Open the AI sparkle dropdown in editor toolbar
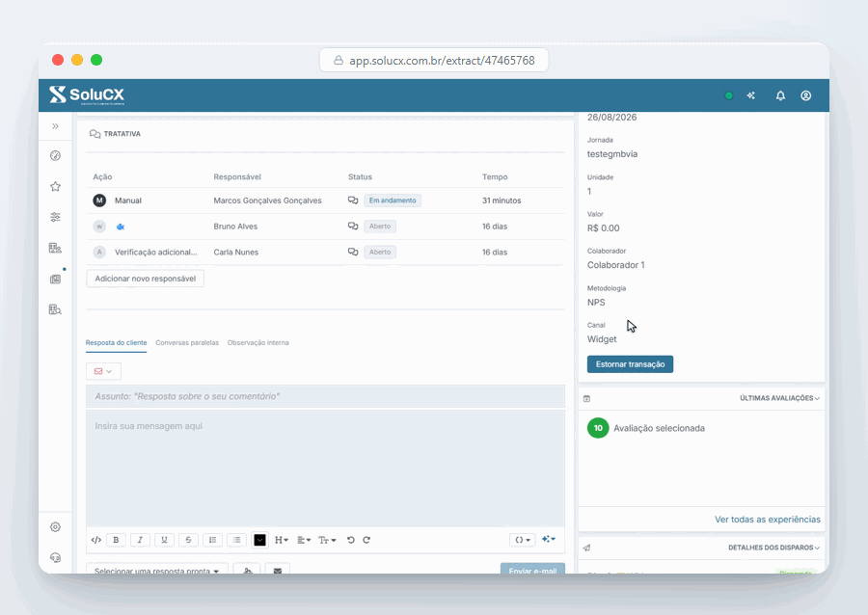This screenshot has height=615, width=868. (x=549, y=539)
